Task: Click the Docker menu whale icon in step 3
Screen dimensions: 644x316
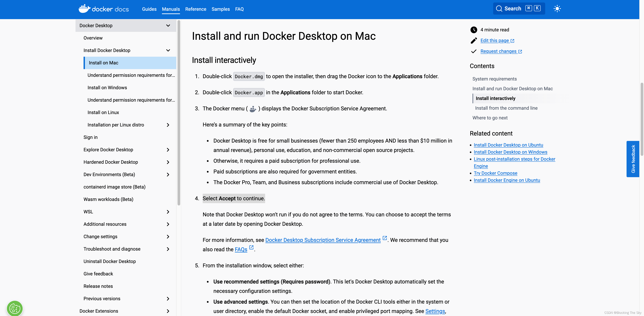Action: [x=253, y=109]
